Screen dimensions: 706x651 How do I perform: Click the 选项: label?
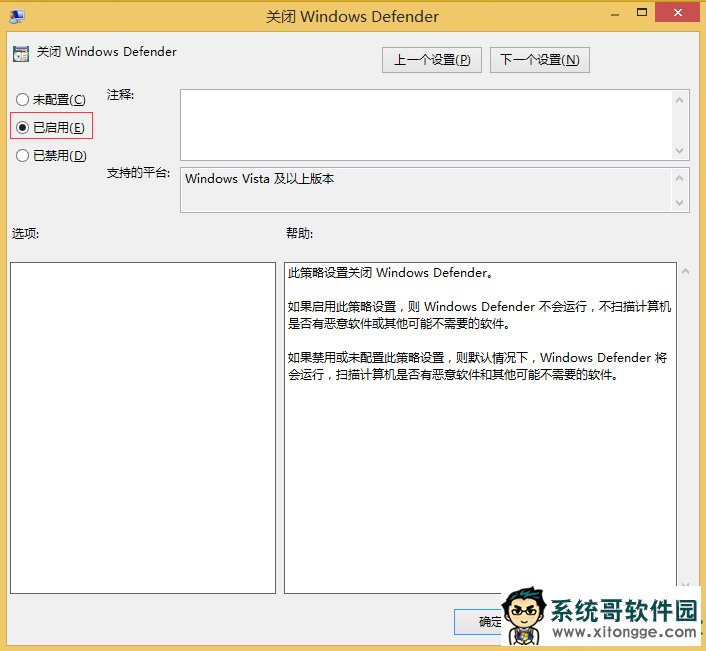pyautogui.click(x=25, y=233)
